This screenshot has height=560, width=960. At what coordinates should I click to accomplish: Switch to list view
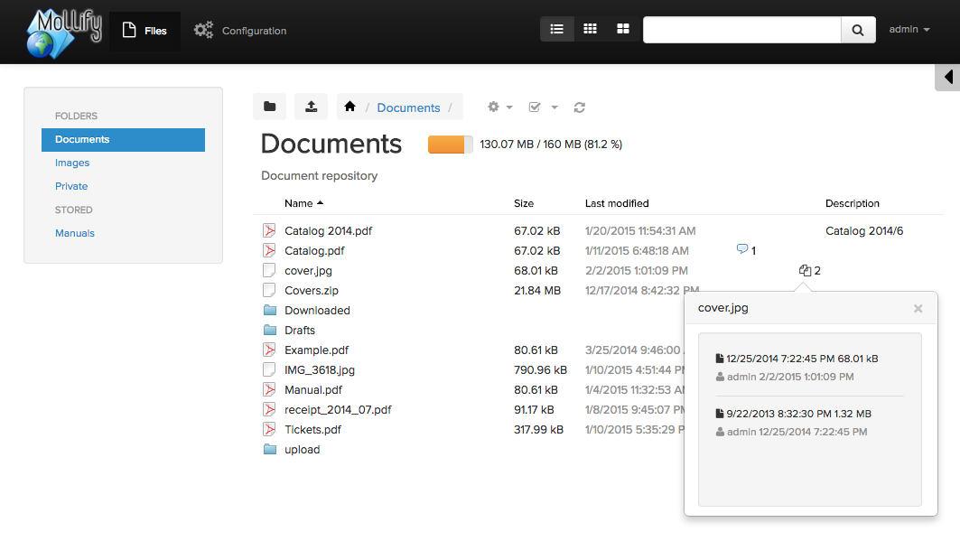tap(556, 29)
